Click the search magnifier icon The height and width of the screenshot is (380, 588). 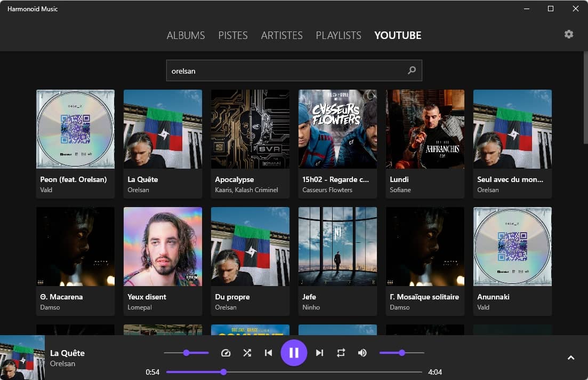pyautogui.click(x=412, y=70)
